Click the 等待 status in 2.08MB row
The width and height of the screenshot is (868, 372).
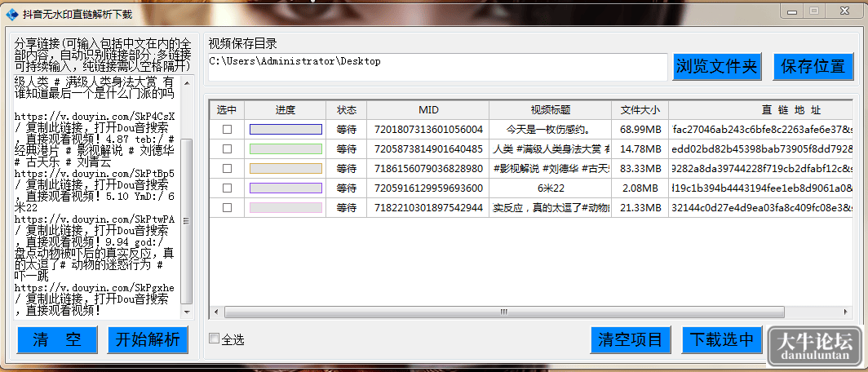click(x=347, y=188)
